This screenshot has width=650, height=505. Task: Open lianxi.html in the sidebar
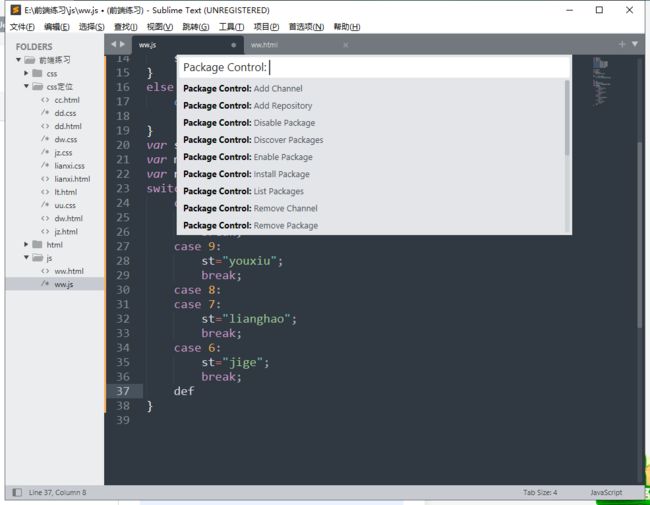click(x=72, y=179)
